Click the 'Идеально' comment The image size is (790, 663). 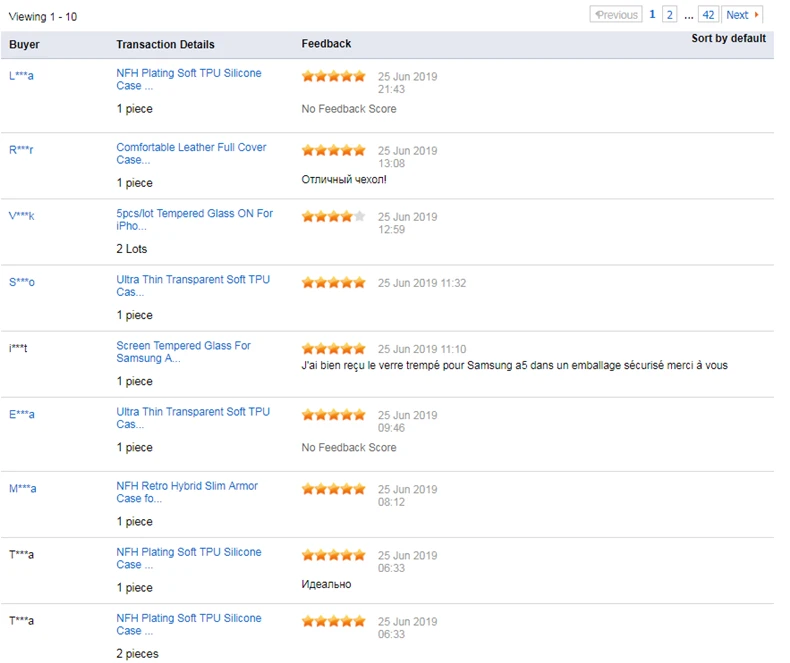click(326, 584)
